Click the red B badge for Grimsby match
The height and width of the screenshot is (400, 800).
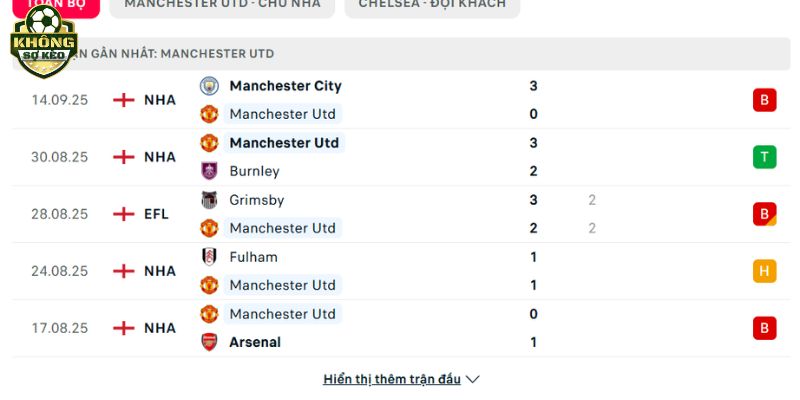click(764, 214)
